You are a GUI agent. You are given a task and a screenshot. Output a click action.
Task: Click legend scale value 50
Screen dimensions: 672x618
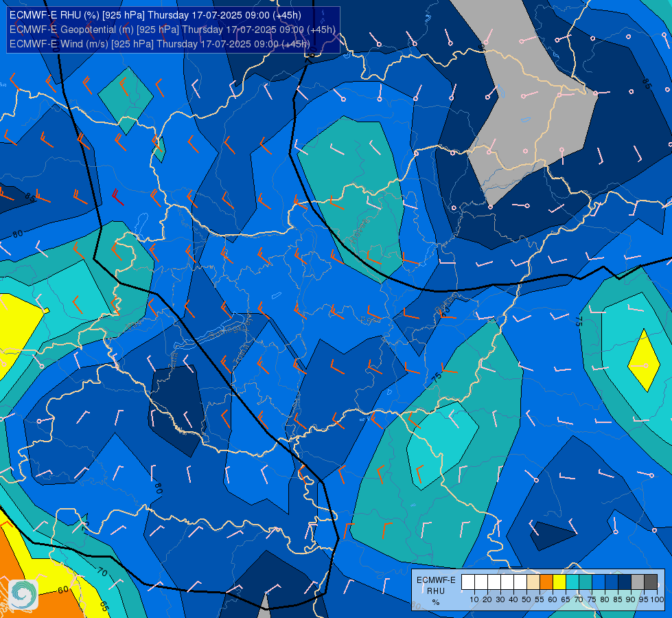pyautogui.click(x=526, y=599)
